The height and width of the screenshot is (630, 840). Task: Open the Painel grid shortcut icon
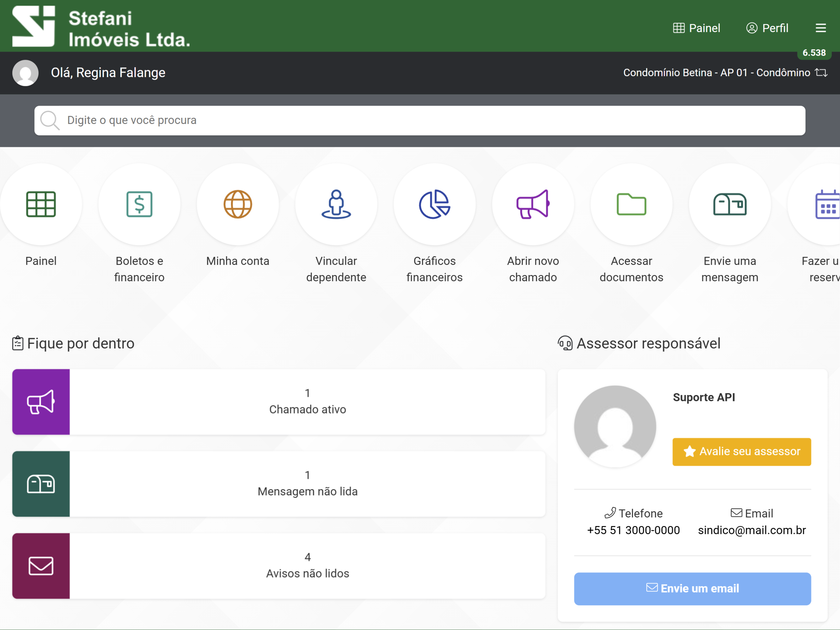[41, 205]
